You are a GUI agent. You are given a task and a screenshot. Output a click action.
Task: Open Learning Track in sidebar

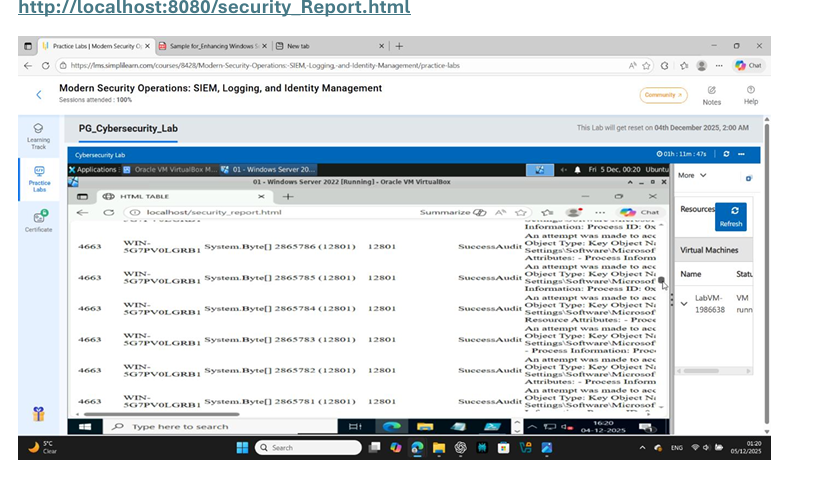point(38,136)
